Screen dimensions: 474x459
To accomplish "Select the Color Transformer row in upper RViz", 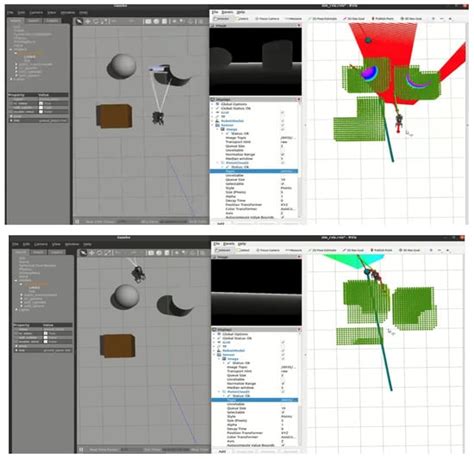I will coord(253,209).
